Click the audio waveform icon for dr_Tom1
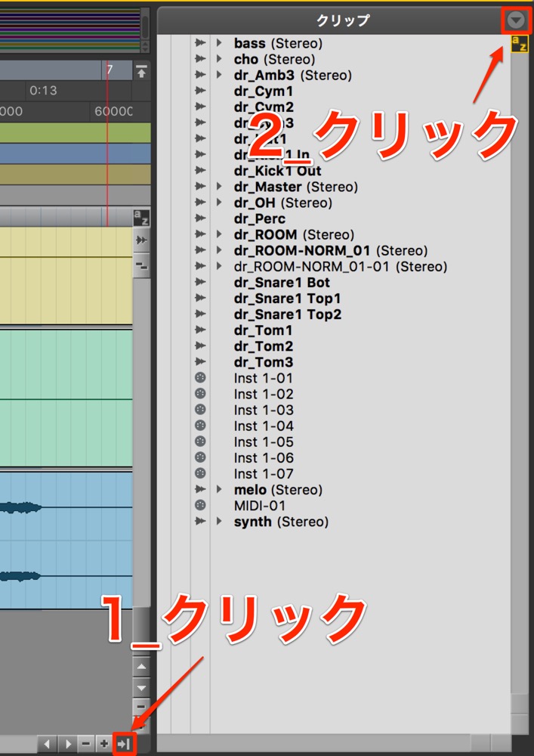Screen dimensions: 534x756 pos(200,330)
